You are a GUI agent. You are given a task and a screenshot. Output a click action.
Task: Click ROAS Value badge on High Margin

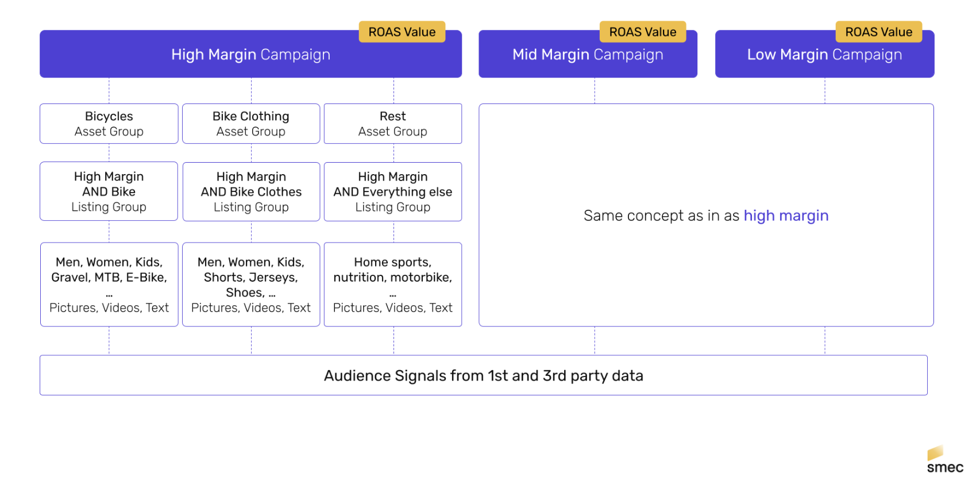(402, 32)
